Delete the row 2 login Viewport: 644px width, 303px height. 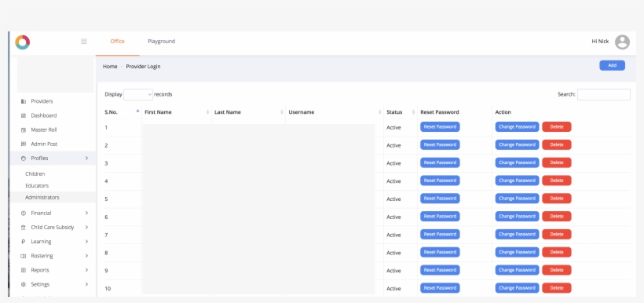(557, 145)
